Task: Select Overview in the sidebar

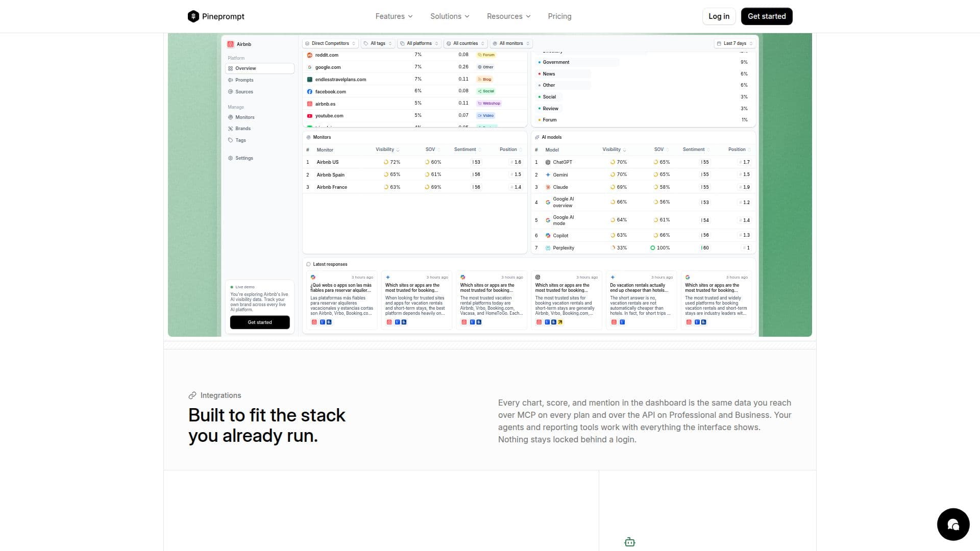Action: tap(260, 68)
